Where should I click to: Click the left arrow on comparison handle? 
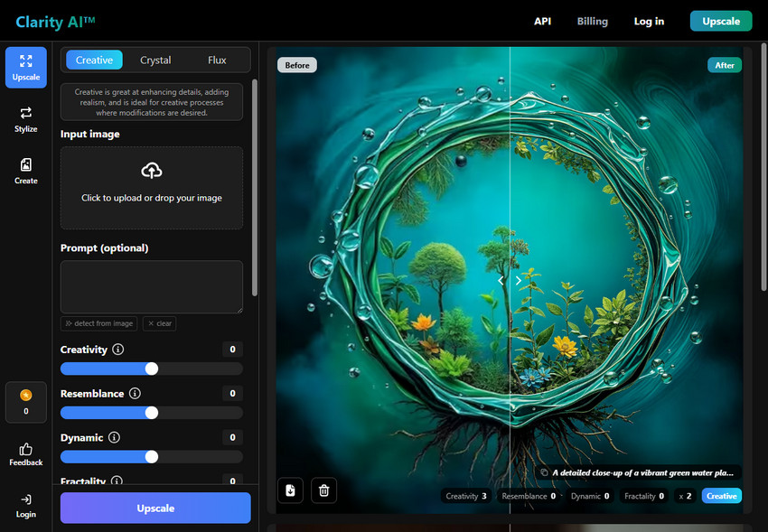pyautogui.click(x=501, y=280)
